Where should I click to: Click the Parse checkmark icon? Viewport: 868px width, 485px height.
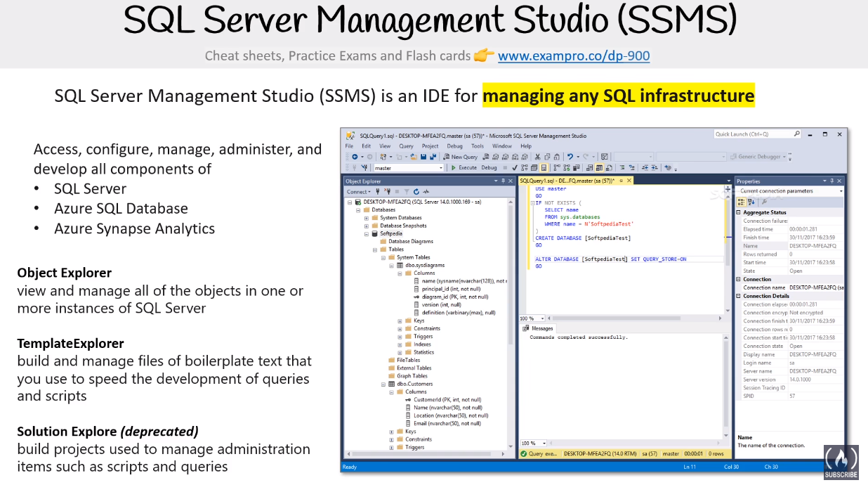click(x=515, y=168)
